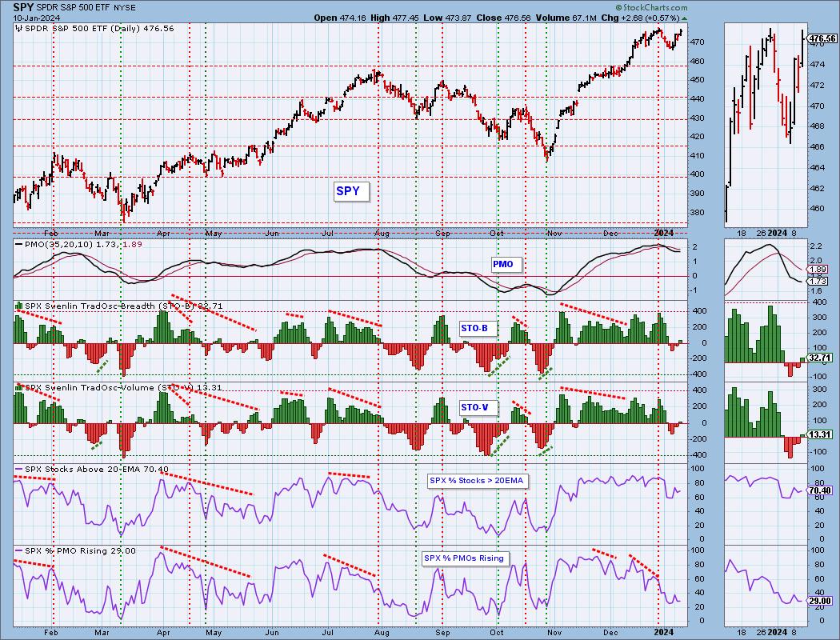
Task: Click the 18 date label under zoomed price panel
Action: [742, 233]
